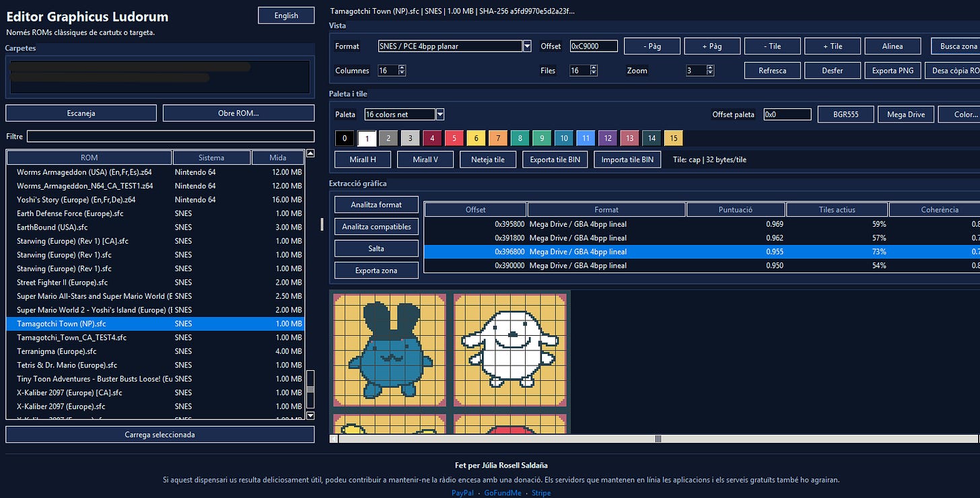Click the Carrega seleccionada button
The image size is (980, 498).
click(x=160, y=435)
